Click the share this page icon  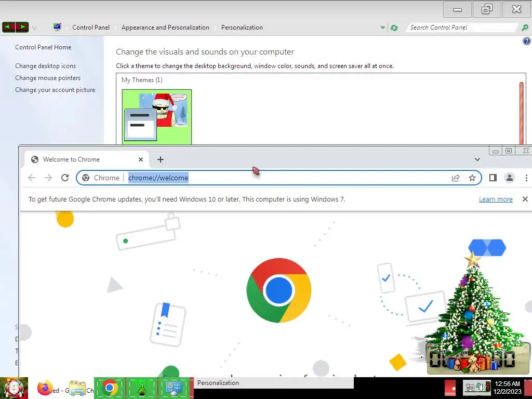coord(455,178)
